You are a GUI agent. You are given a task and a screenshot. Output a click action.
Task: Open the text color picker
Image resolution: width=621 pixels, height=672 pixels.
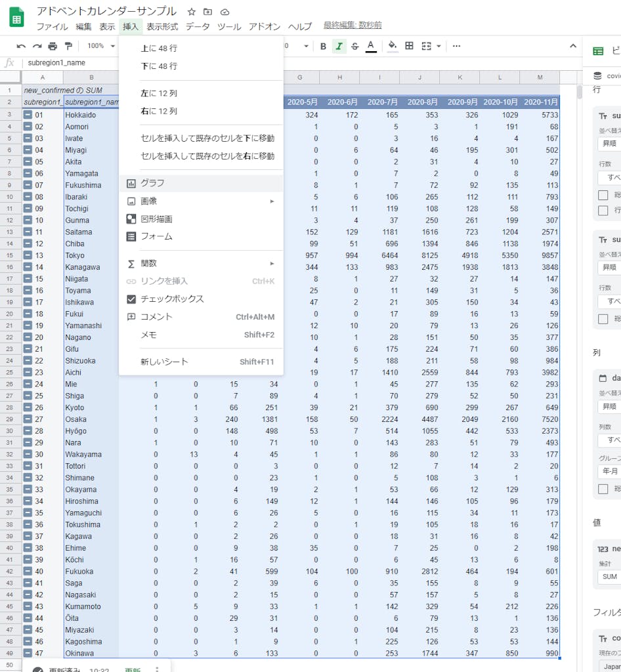pyautogui.click(x=371, y=47)
